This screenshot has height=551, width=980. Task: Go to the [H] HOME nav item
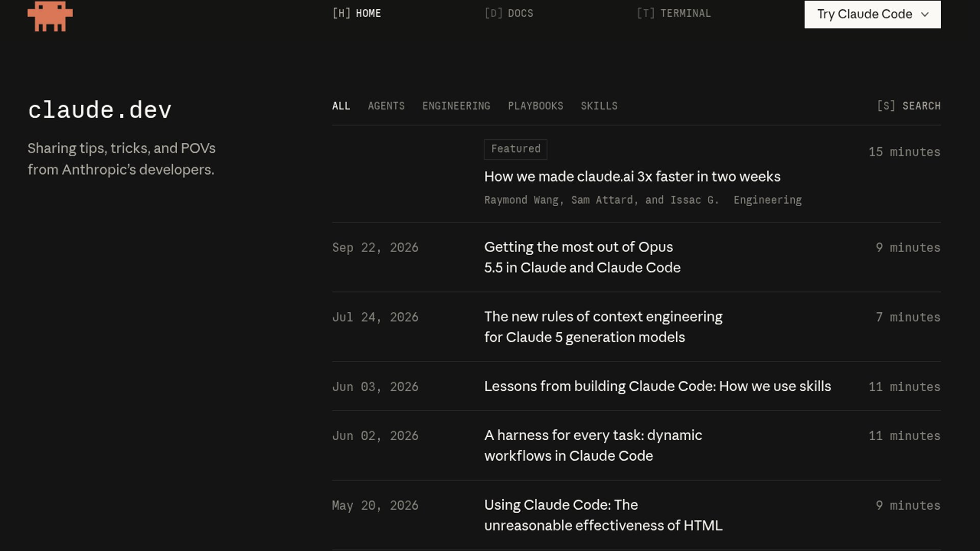[356, 13]
